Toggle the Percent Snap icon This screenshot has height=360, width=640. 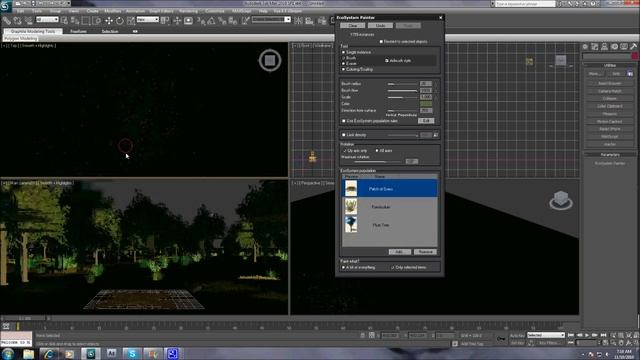(x=222, y=20)
